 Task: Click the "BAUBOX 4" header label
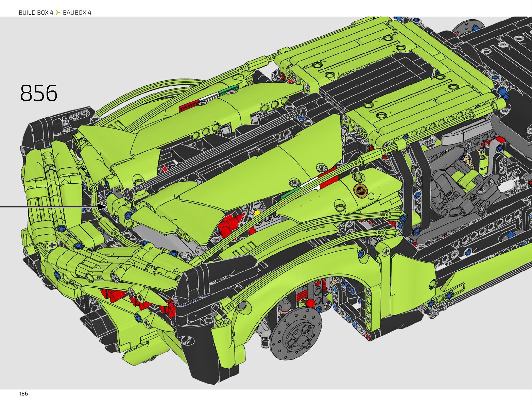pyautogui.click(x=77, y=13)
